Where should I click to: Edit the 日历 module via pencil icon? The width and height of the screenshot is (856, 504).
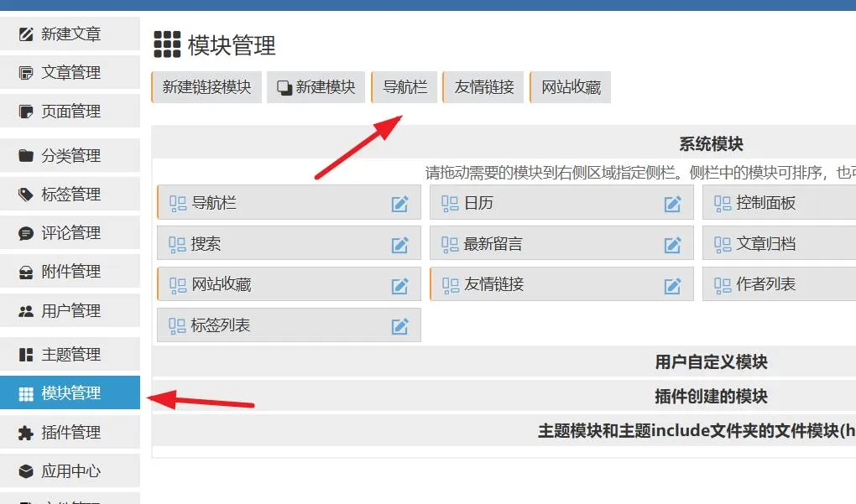coord(672,204)
